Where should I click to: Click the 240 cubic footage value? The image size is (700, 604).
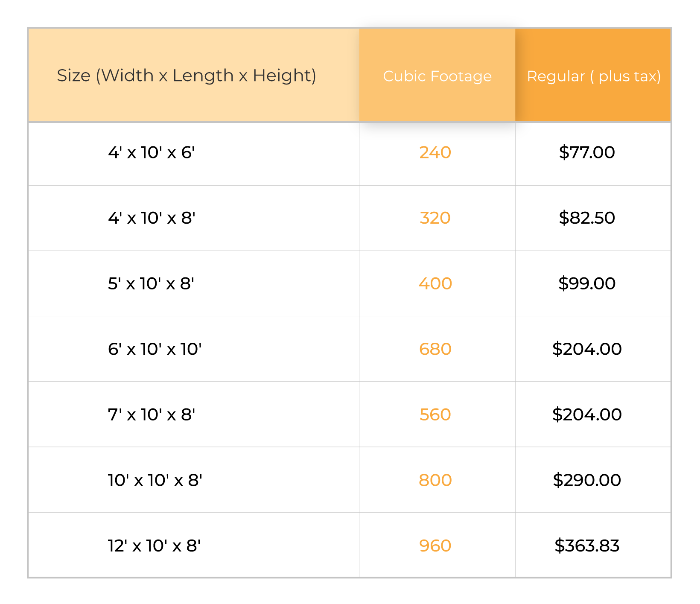coord(435,152)
